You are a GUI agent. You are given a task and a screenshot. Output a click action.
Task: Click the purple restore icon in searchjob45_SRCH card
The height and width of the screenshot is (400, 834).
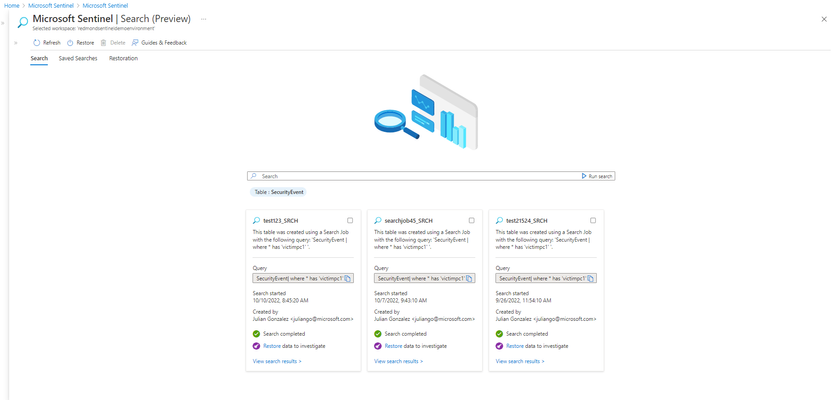click(378, 346)
